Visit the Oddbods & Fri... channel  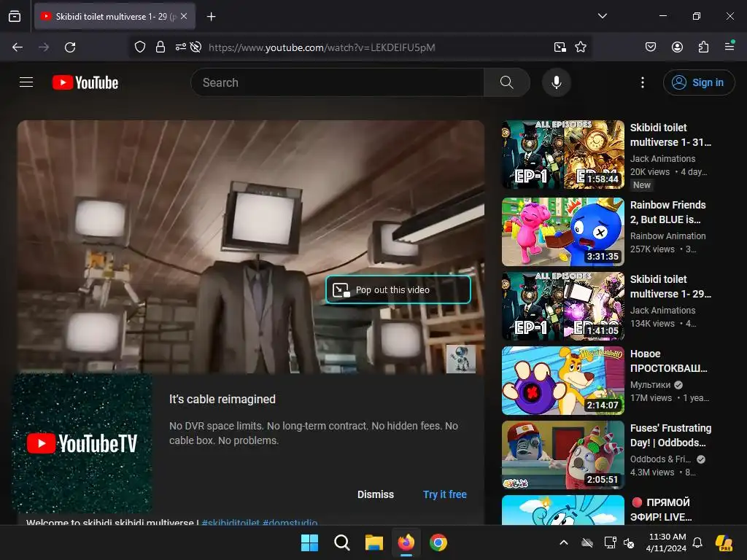(661, 459)
